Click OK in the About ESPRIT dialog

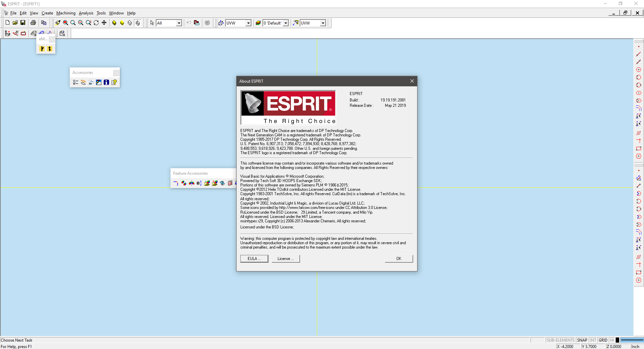pos(399,259)
